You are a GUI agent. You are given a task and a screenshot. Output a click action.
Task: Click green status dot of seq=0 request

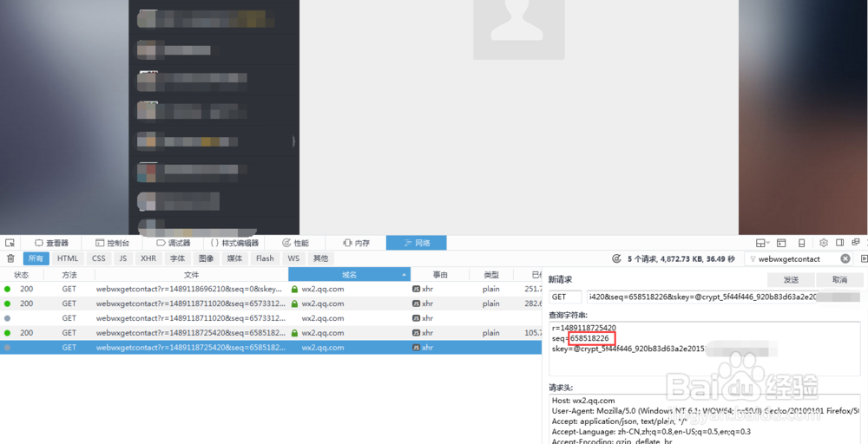(x=7, y=289)
